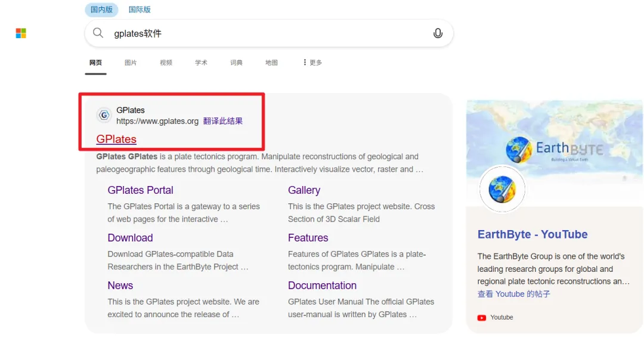Click 'The EarthByte Group is one' description
This screenshot has width=644, height=344.
553,269
